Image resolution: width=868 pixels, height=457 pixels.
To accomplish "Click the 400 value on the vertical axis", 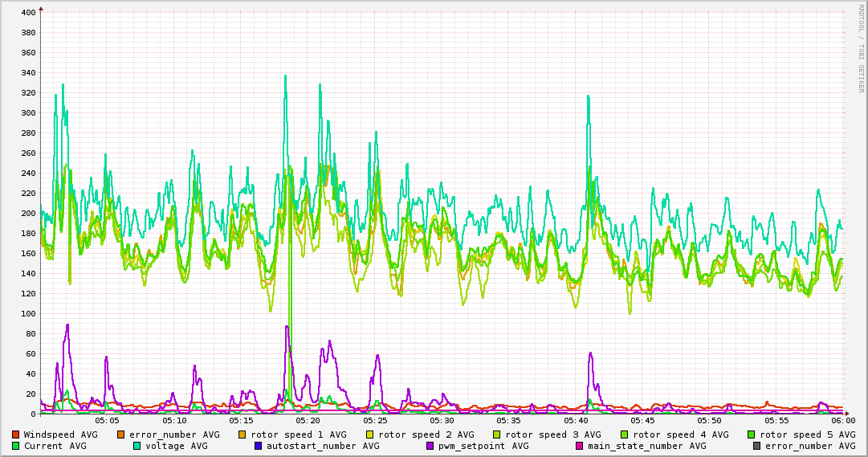I will (x=28, y=12).
